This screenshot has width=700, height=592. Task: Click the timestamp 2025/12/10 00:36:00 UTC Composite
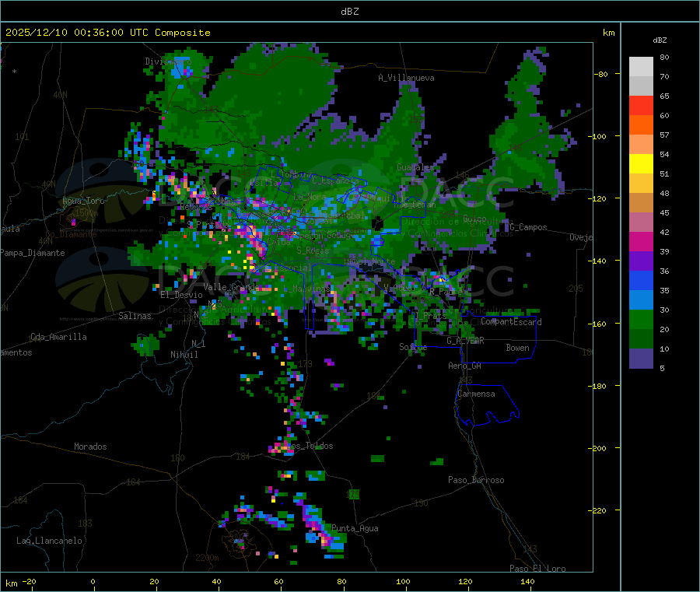pos(107,33)
